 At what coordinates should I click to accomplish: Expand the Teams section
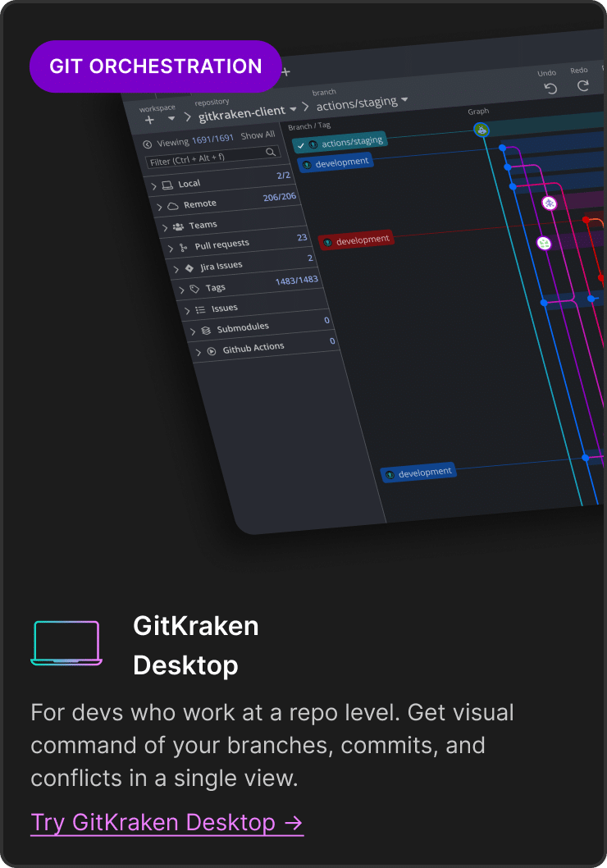(165, 227)
